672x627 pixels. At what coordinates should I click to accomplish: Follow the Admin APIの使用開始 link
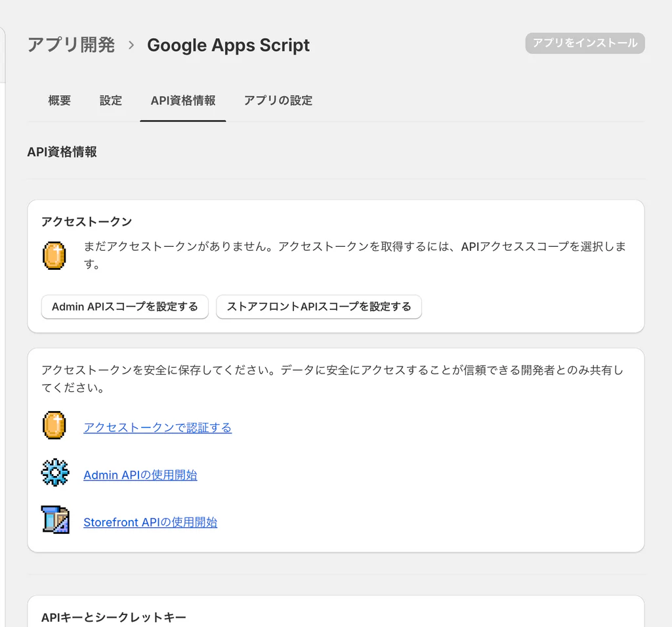[x=140, y=475]
